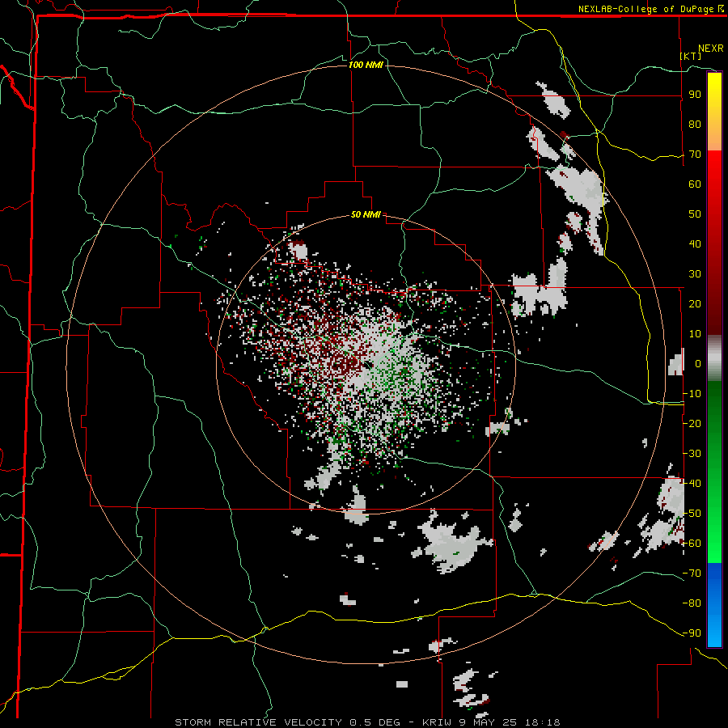The height and width of the screenshot is (728, 728).
Task: Click the 70 value on the velocity scale
Action: pyautogui.click(x=695, y=154)
